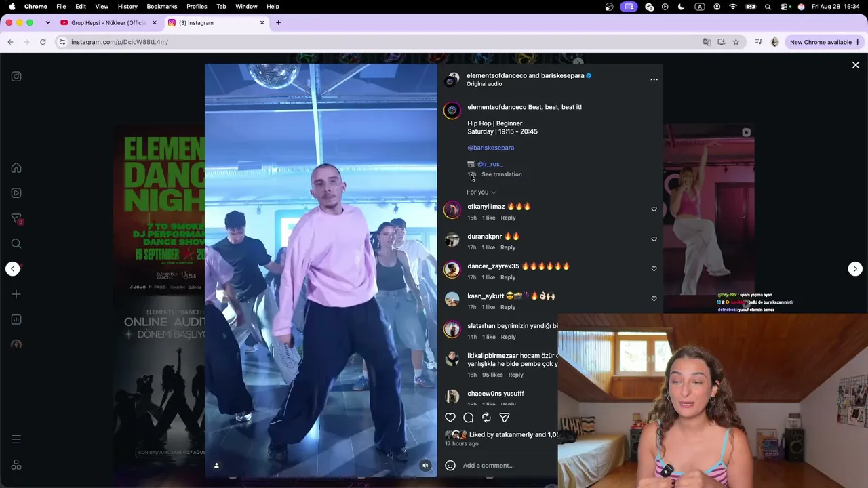
Task: Reload the Instagram page
Action: 43,42
